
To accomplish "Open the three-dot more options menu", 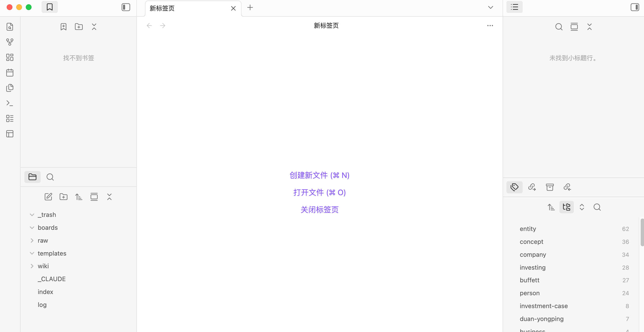I will (490, 26).
